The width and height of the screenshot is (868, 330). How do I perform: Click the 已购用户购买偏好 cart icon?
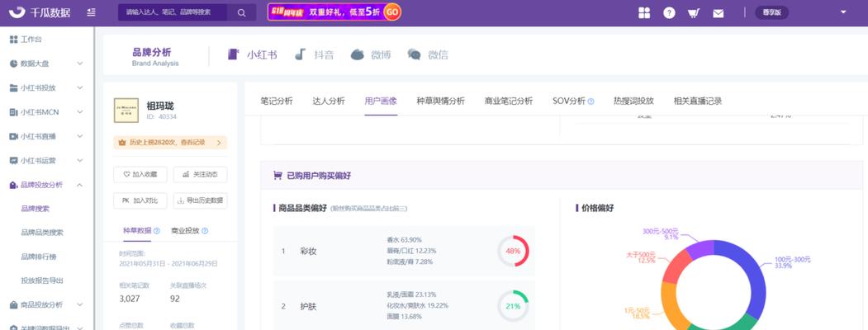tap(278, 176)
